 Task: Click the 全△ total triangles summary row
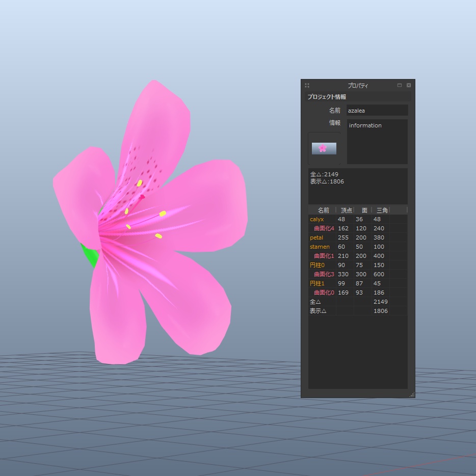tap(318, 302)
